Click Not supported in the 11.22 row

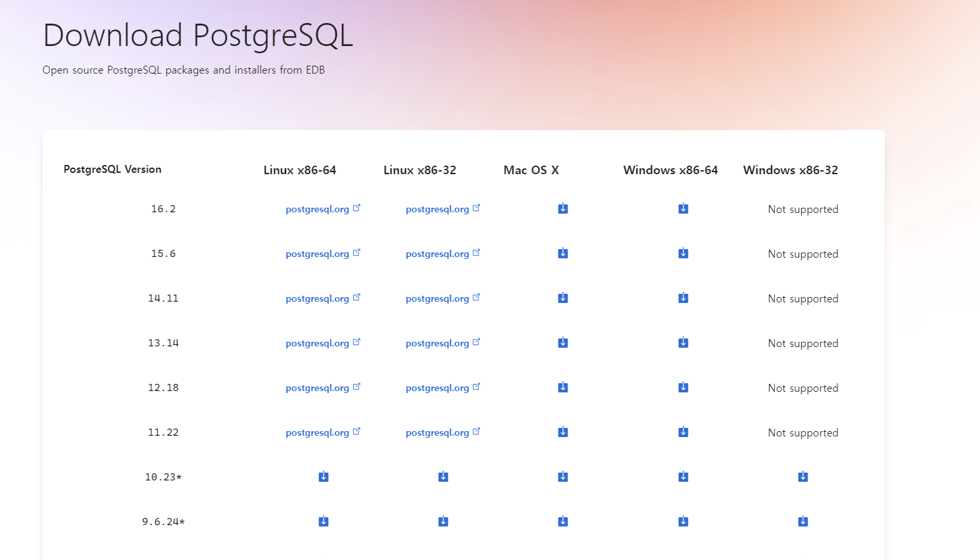click(x=803, y=432)
